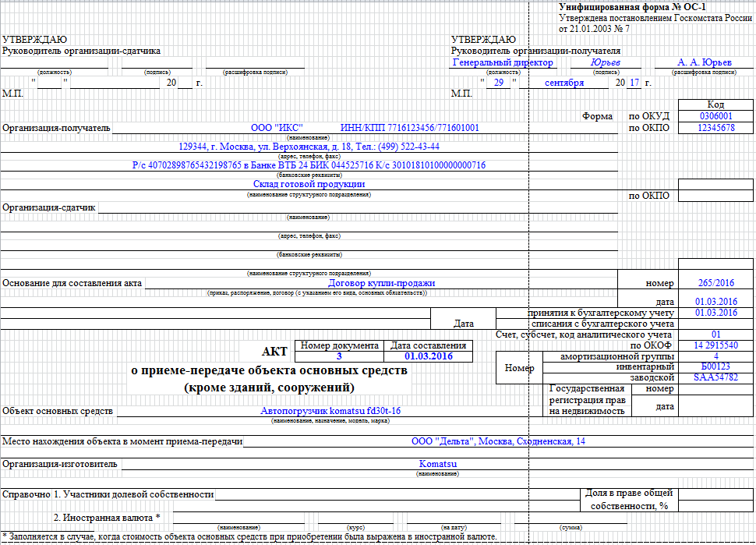Select the "ИНН/КПП 7716123456/771601001" text
756x545 pixels.
[x=410, y=128]
